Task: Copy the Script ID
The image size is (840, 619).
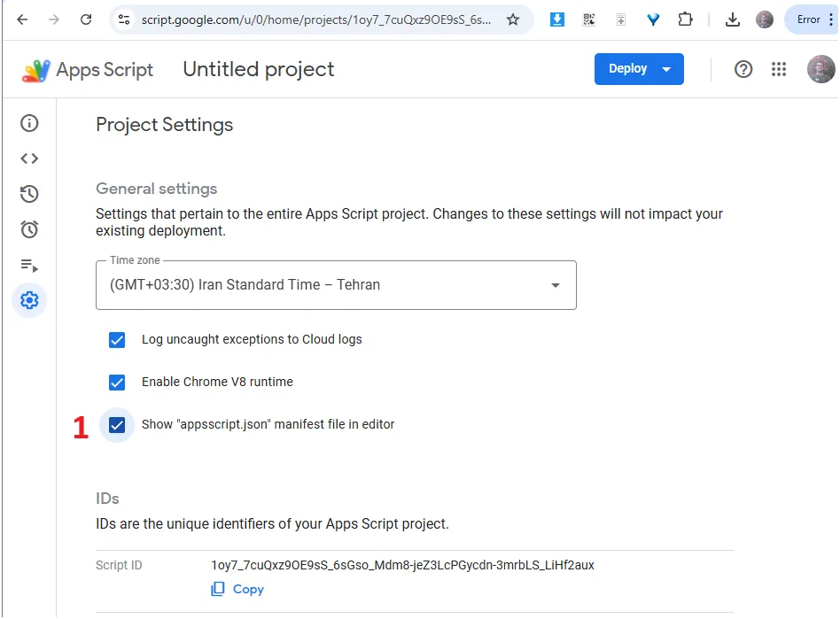Action: [237, 589]
